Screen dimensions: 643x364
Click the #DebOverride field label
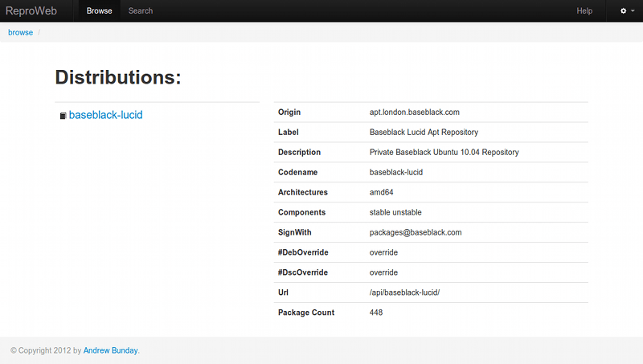tap(303, 252)
